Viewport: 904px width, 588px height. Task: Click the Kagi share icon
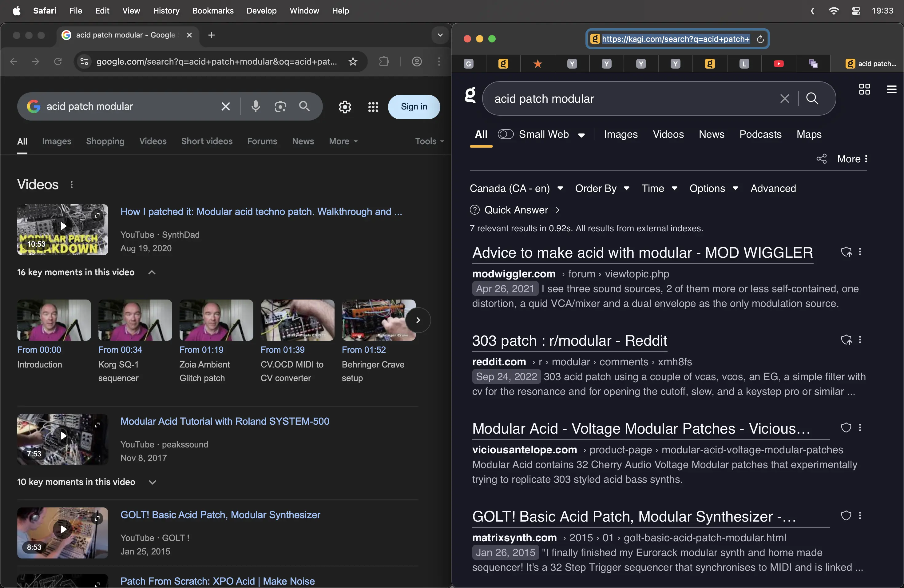point(821,159)
